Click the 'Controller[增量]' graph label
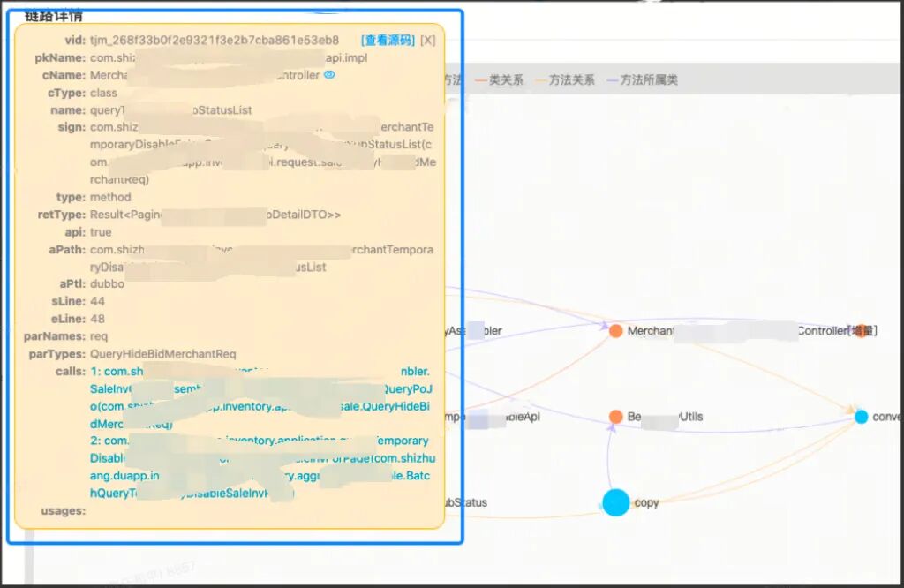This screenshot has height=588, width=904. coord(837,331)
